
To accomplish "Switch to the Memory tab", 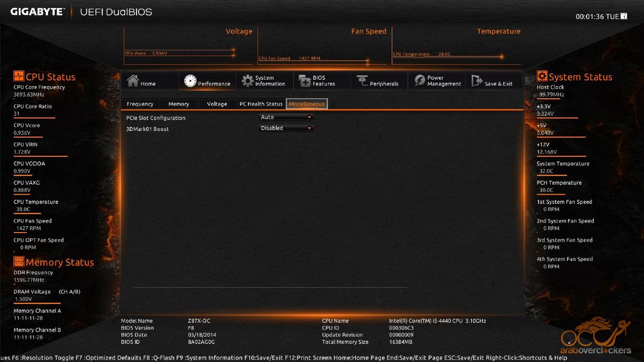I will click(x=178, y=104).
